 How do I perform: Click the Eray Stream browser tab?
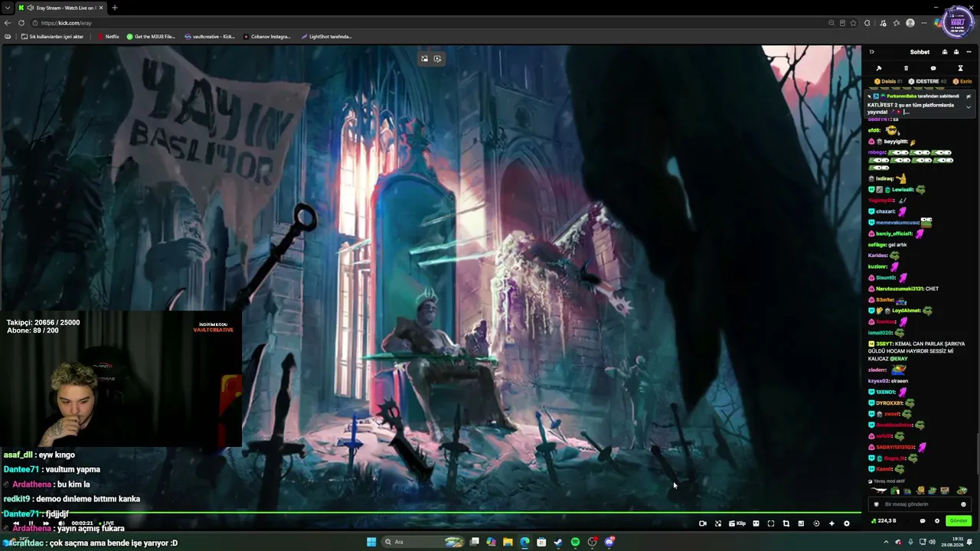pos(60,8)
